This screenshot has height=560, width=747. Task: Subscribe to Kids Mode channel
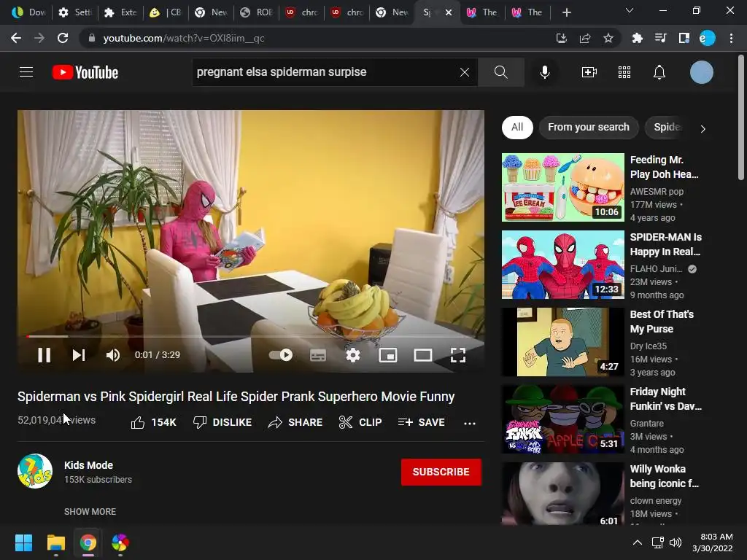coord(441,472)
